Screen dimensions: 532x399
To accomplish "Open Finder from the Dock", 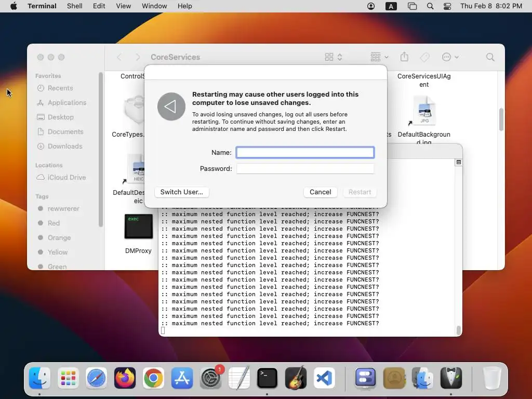I will coord(39,378).
